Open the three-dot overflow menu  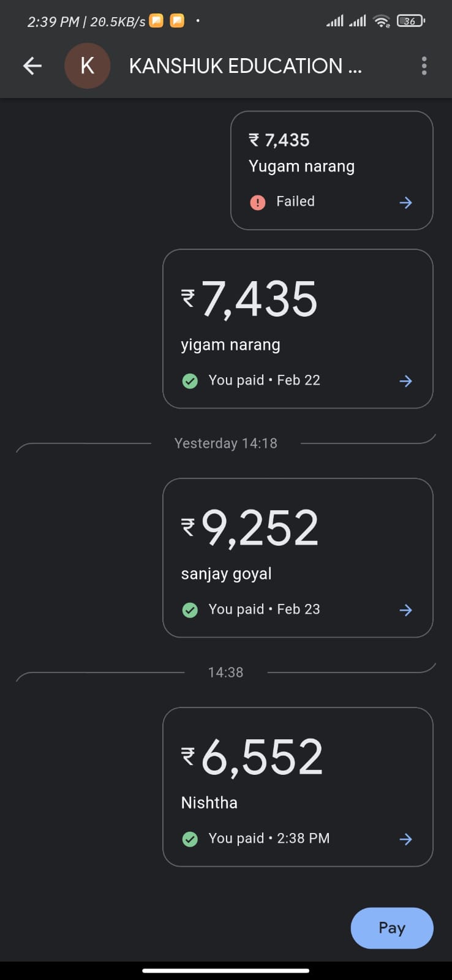pyautogui.click(x=424, y=66)
